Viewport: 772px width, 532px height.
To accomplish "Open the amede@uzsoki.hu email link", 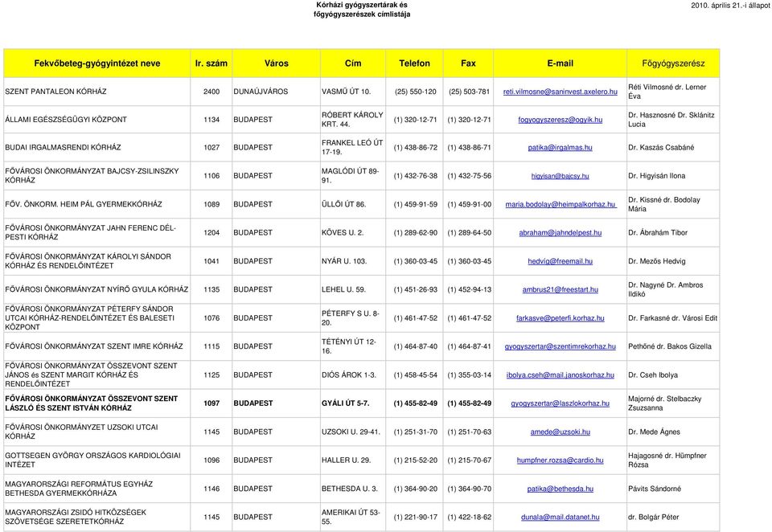I will coord(560,432).
